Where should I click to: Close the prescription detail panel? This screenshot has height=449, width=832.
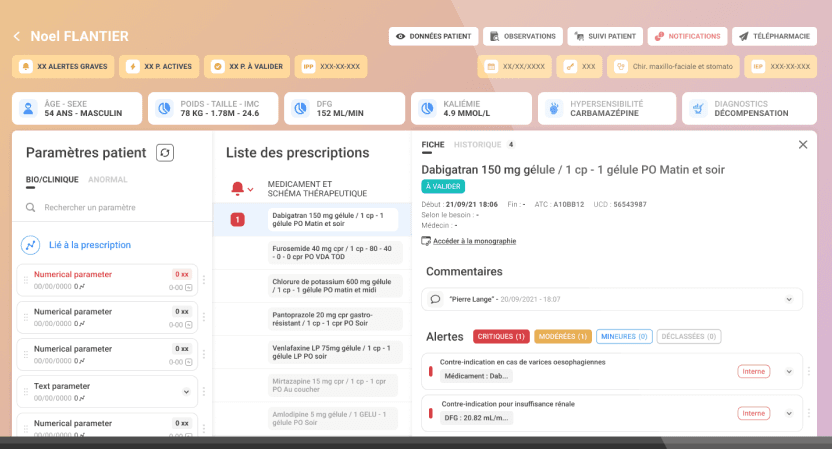(803, 144)
